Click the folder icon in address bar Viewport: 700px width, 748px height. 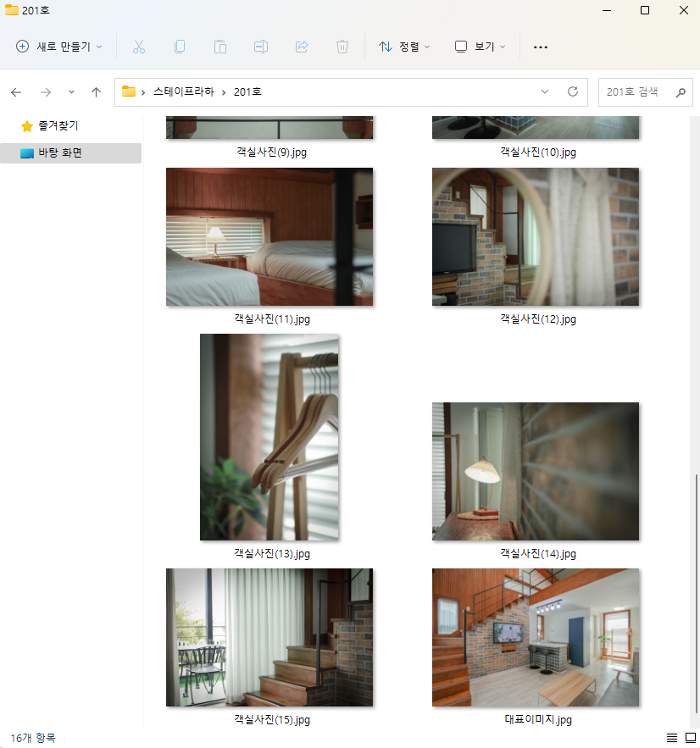click(128, 91)
